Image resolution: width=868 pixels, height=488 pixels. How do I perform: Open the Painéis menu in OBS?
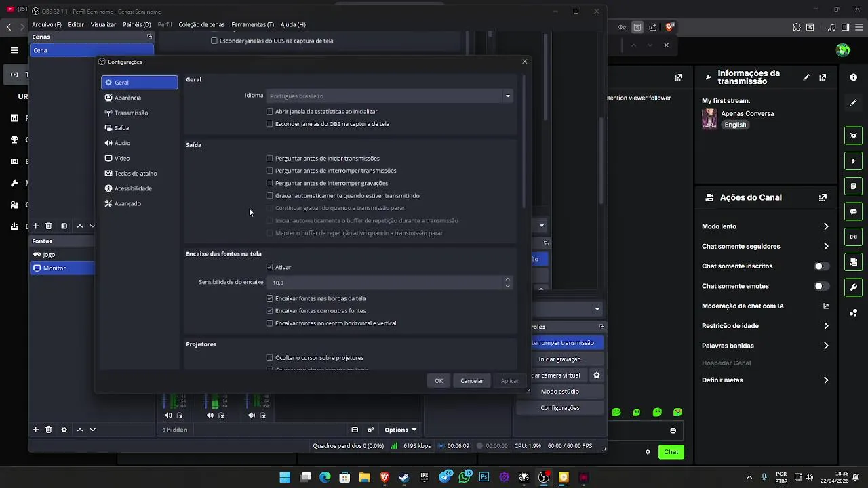pos(137,24)
